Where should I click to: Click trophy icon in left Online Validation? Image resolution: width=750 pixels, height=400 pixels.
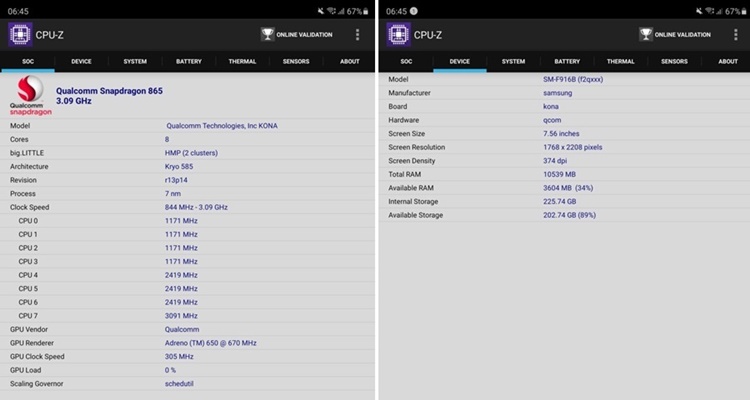267,34
